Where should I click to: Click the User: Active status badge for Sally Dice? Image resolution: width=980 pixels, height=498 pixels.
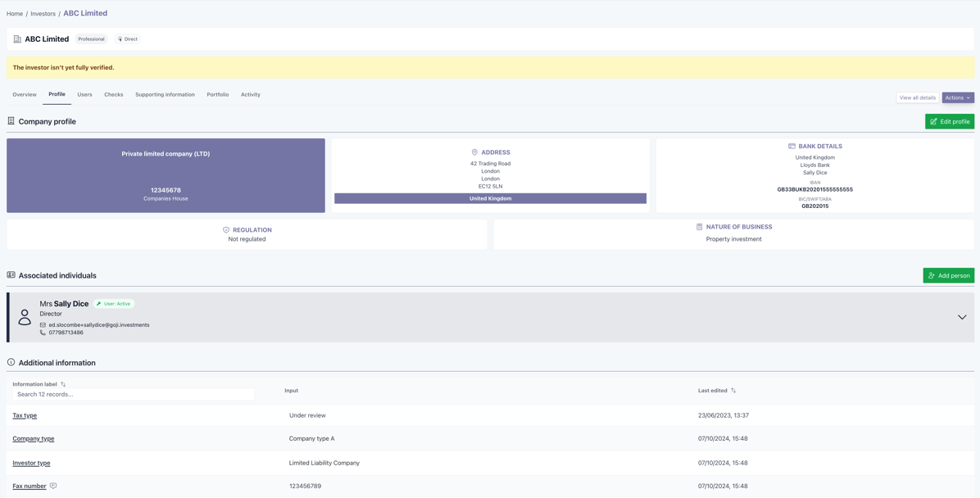(114, 303)
